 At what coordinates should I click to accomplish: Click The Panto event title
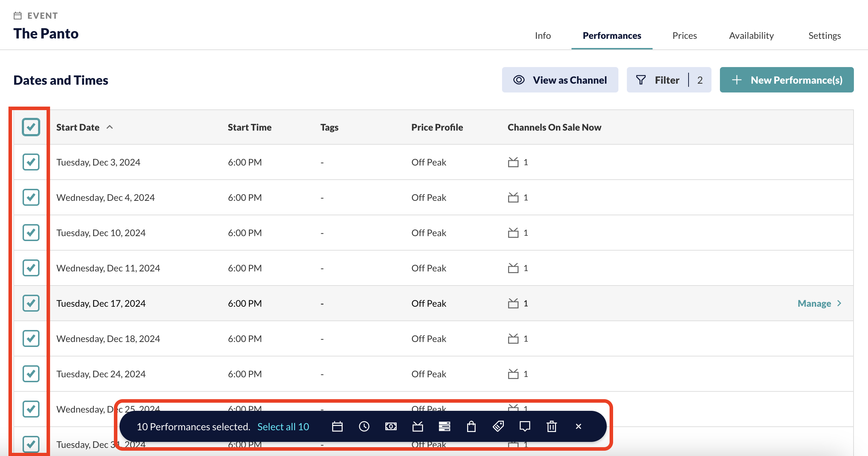coord(46,34)
